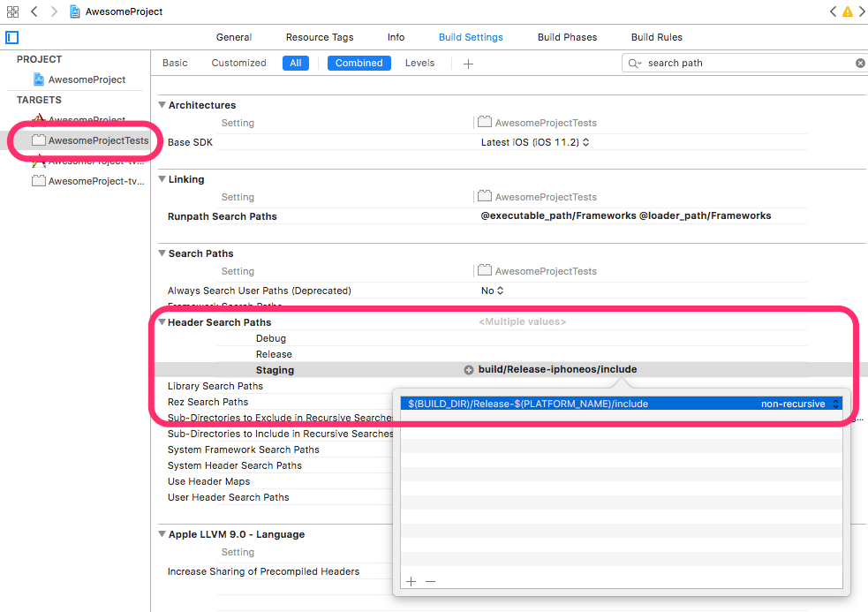Collapse the Architectures section

(x=161, y=105)
